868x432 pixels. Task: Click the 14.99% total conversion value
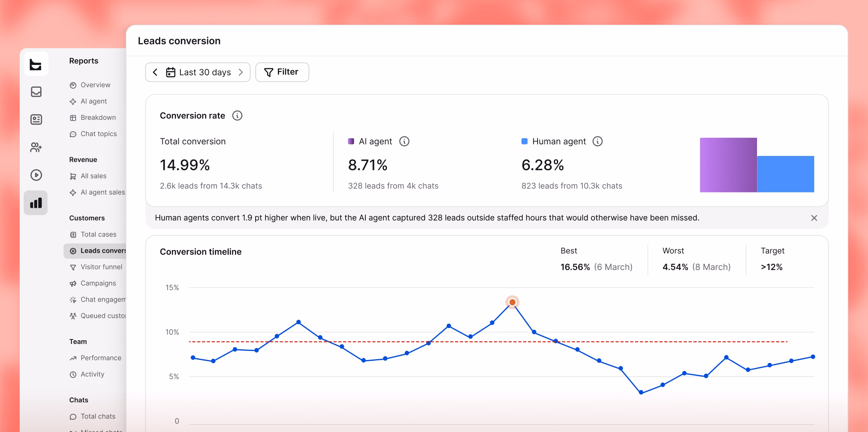pos(185,165)
